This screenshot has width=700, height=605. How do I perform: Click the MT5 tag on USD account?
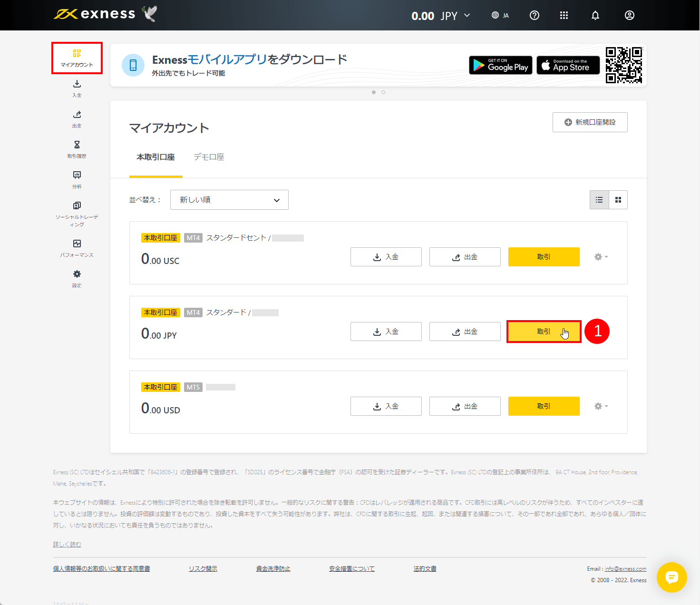193,387
